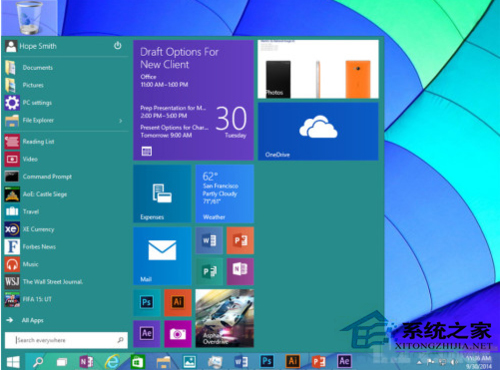This screenshot has height=370, width=500.
Task: Open File Explorer on taskbar
Action: 163,362
